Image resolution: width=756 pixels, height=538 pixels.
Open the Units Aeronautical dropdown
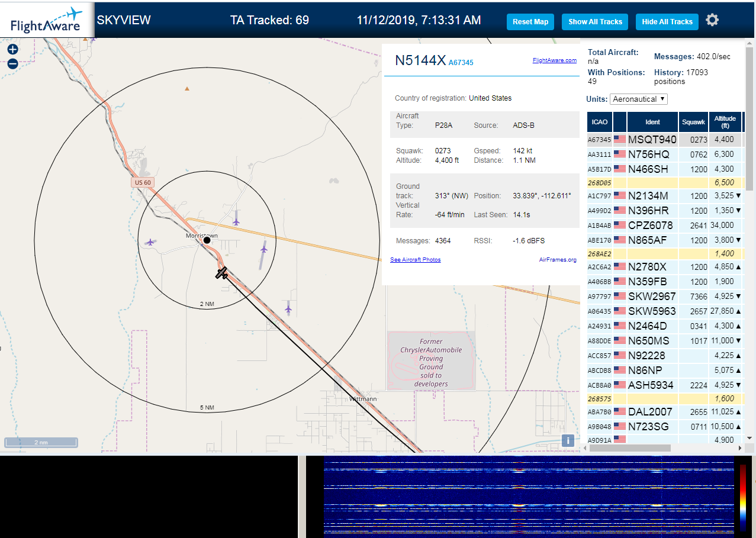[x=639, y=99]
